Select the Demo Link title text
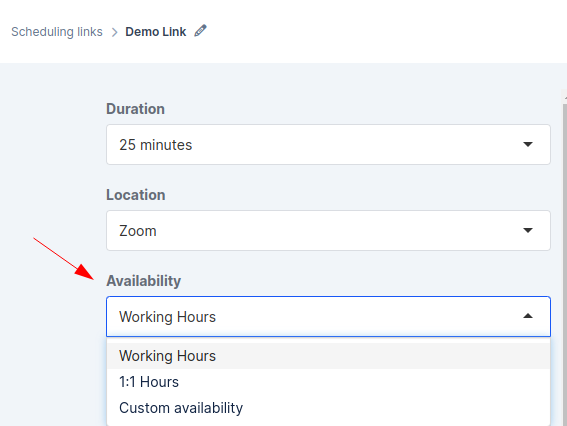The height and width of the screenshot is (426, 567). point(155,32)
